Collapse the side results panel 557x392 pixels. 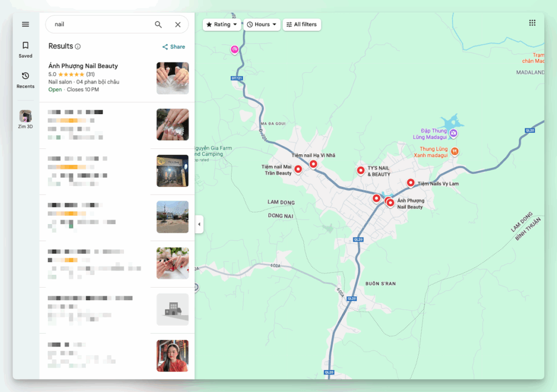point(199,224)
